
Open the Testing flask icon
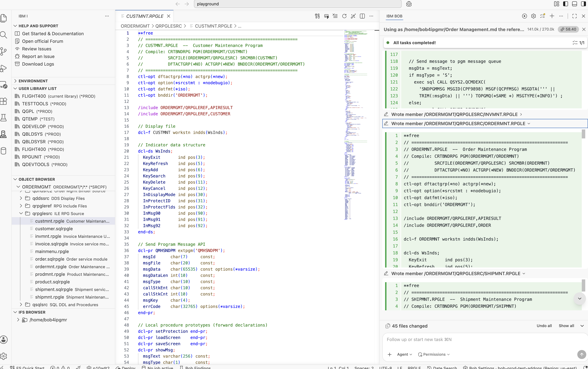pyautogui.click(x=3, y=118)
